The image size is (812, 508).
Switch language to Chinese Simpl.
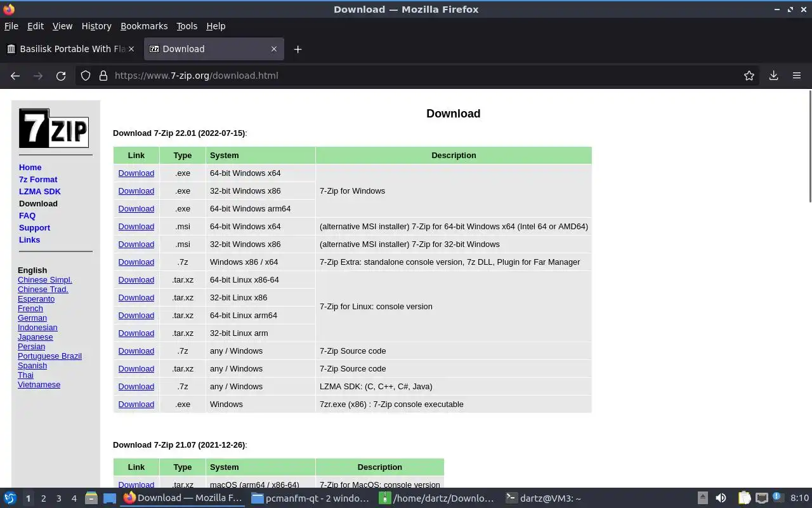click(45, 280)
